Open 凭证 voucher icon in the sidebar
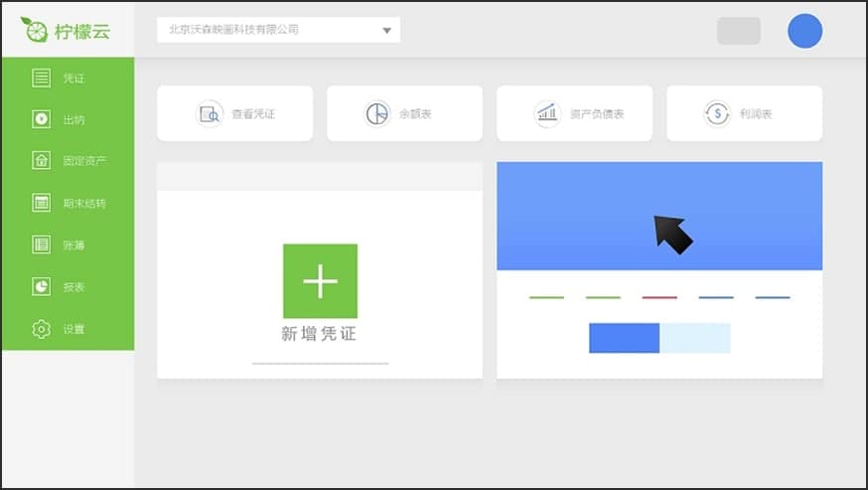This screenshot has height=490, width=868. pyautogui.click(x=41, y=78)
